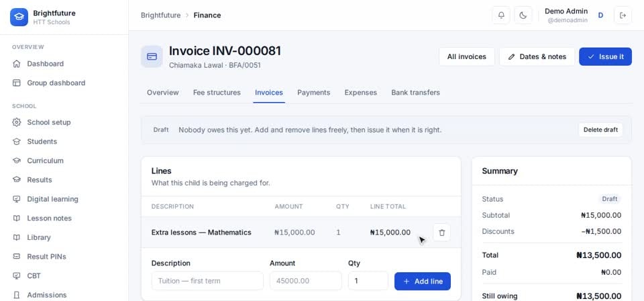The height and width of the screenshot is (301, 644).
Task: Switch to the Payments tab
Action: (314, 93)
